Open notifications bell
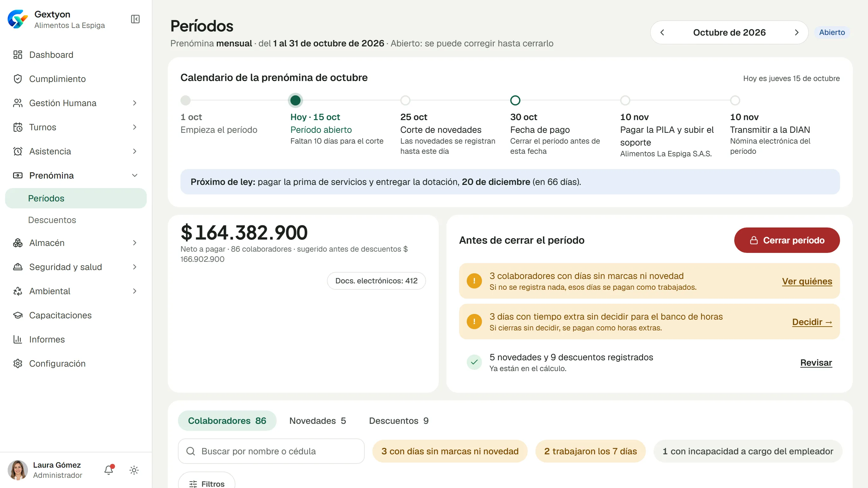Screen dimensions: 868x488 109,470
